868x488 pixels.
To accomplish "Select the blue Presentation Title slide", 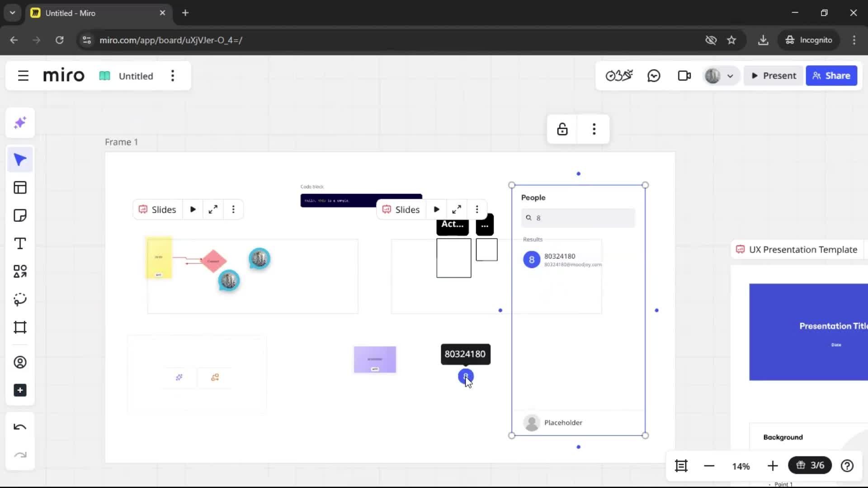I will pyautogui.click(x=808, y=332).
